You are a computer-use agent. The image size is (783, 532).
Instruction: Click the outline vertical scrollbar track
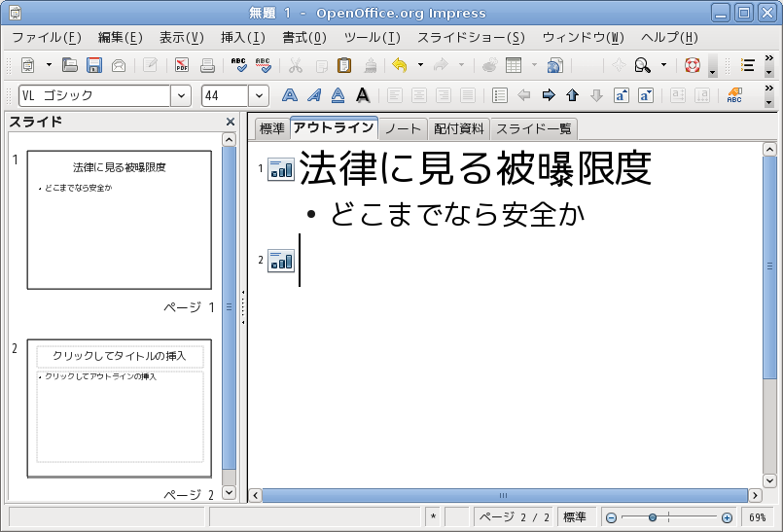[769, 426]
